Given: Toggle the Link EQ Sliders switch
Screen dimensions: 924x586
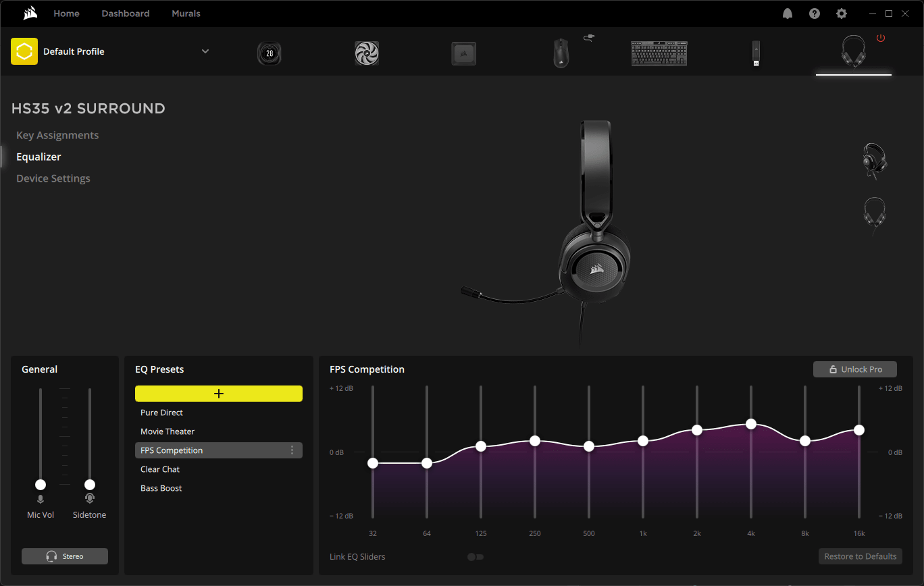Looking at the screenshot, I should (476, 557).
